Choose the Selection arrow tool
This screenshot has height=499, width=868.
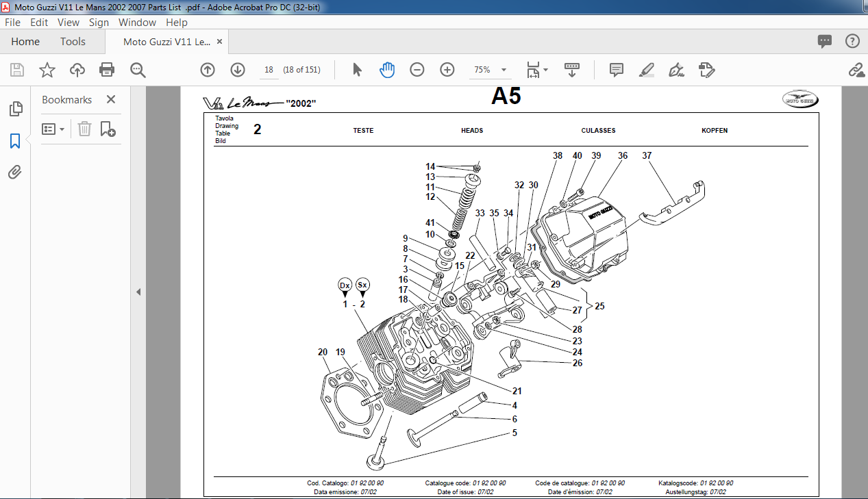pos(357,69)
